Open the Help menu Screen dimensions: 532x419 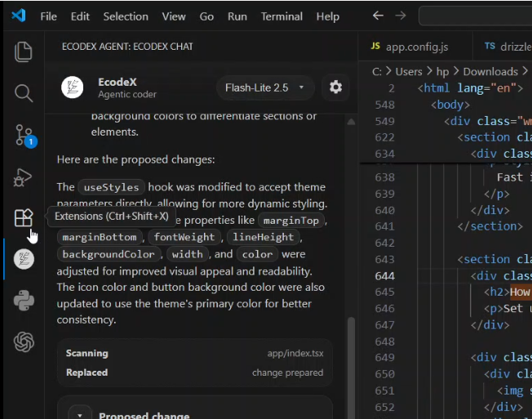pos(328,16)
